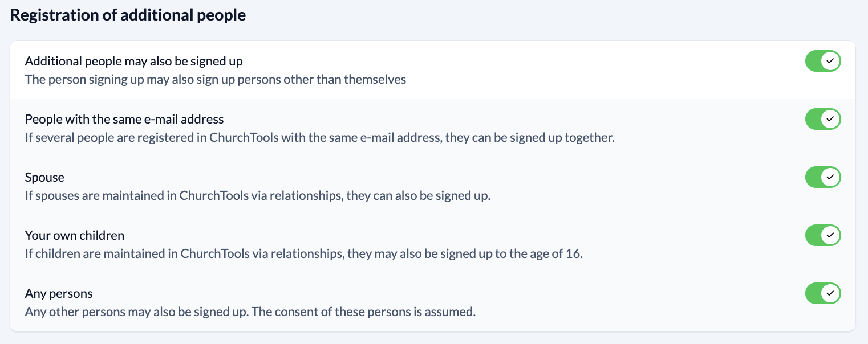The width and height of the screenshot is (868, 344).
Task: Click the checkmark knob on the 'Your own children' switch
Action: coord(830,235)
